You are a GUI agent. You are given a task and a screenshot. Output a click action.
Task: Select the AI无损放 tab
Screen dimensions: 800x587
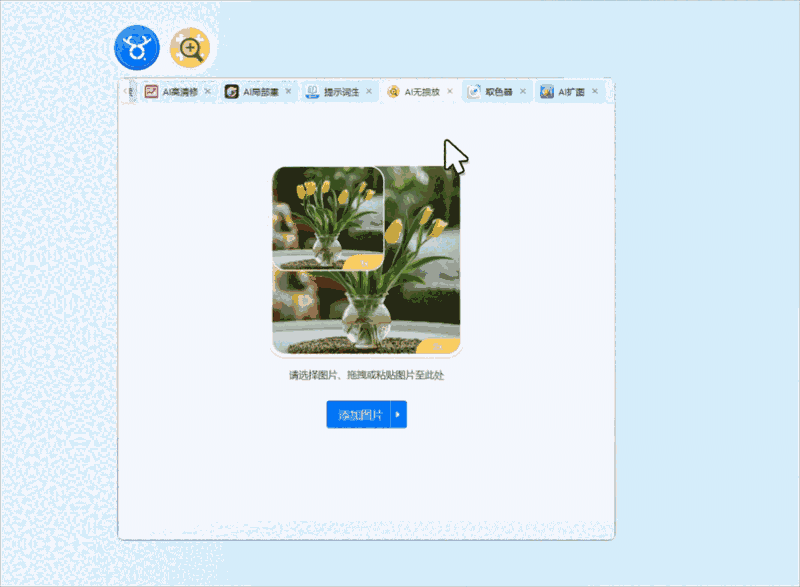(422, 92)
